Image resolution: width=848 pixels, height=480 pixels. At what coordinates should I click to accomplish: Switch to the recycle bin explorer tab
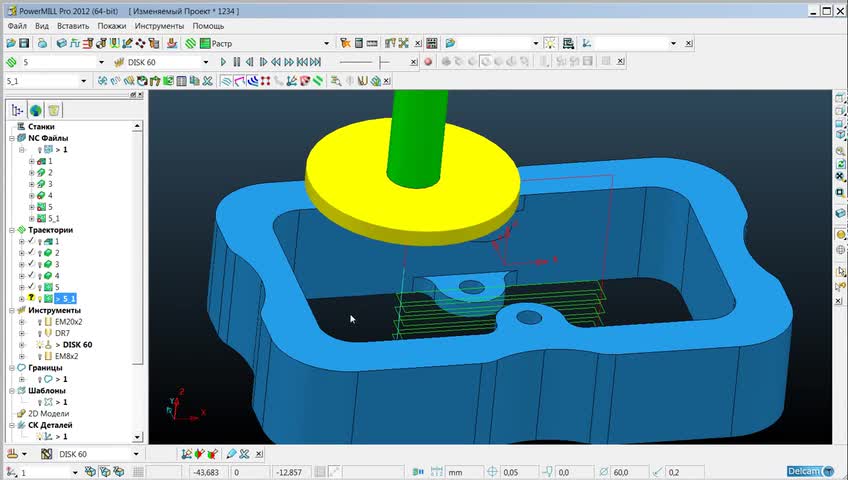point(54,110)
